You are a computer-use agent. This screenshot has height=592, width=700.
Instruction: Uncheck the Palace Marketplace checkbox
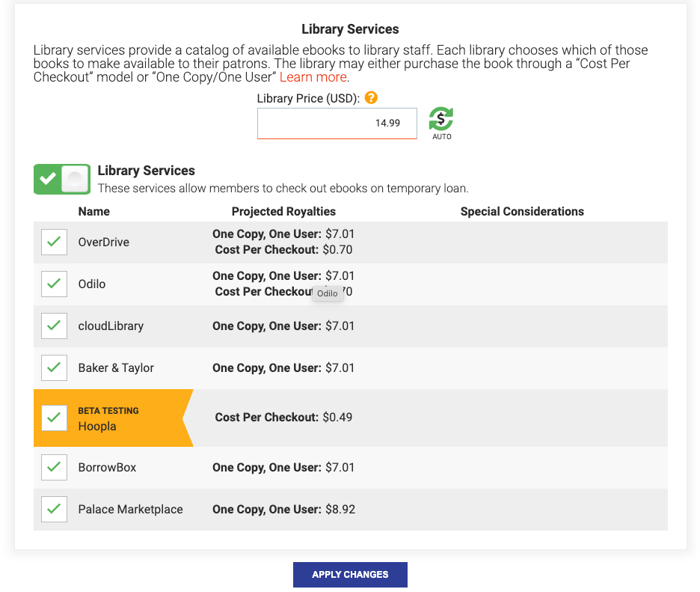click(54, 510)
